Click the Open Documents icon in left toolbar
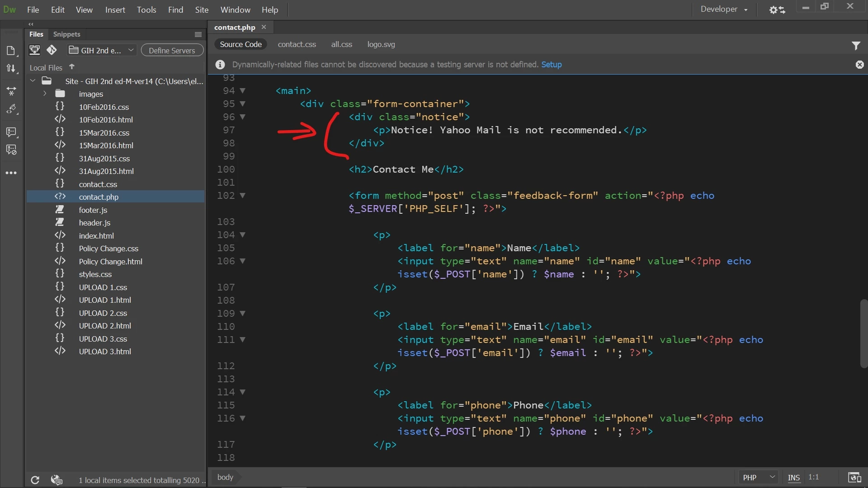868x488 pixels. [x=11, y=51]
